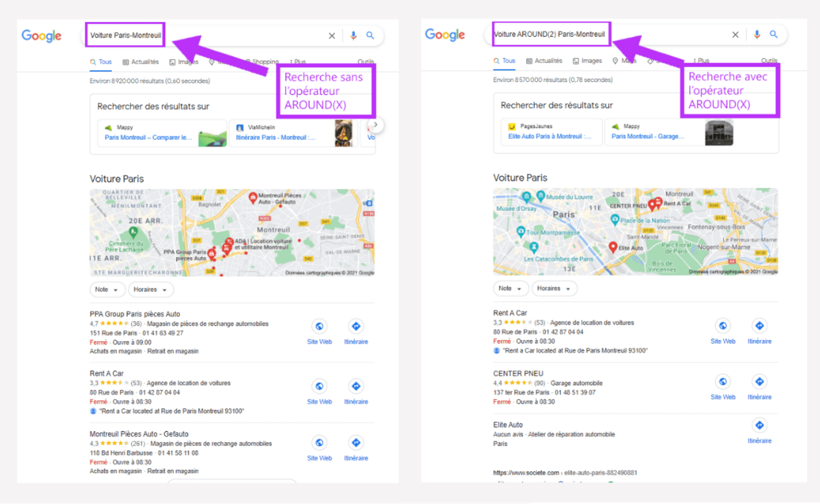Open the Elite Auto listing
820x504 pixels.
tap(508, 425)
